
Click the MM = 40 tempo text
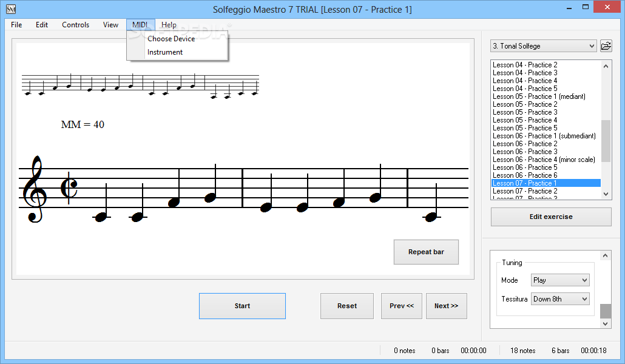tap(83, 124)
